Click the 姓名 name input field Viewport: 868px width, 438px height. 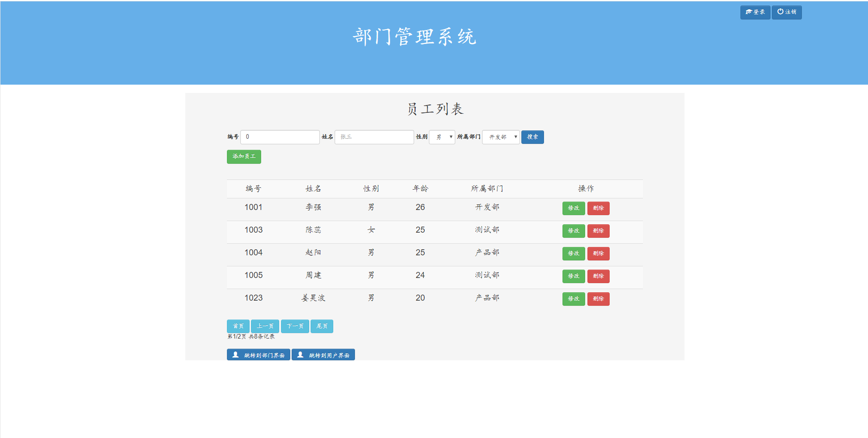[x=373, y=137]
